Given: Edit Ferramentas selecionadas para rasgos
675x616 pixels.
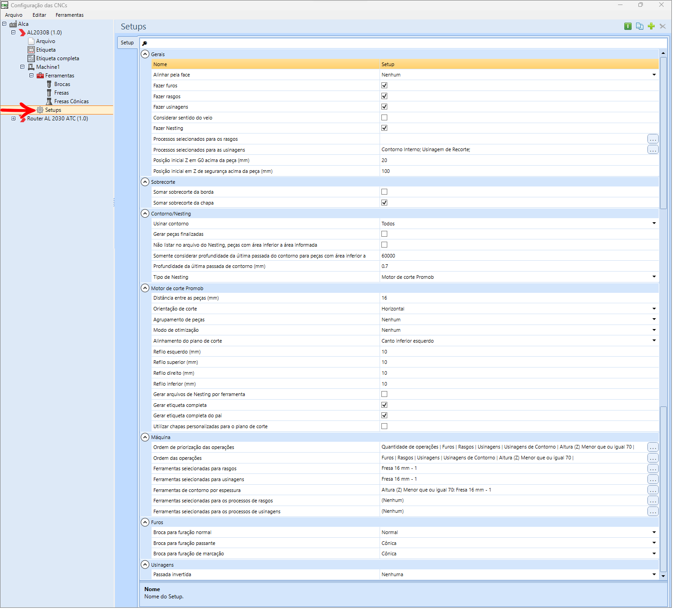Looking at the screenshot, I should [653, 468].
